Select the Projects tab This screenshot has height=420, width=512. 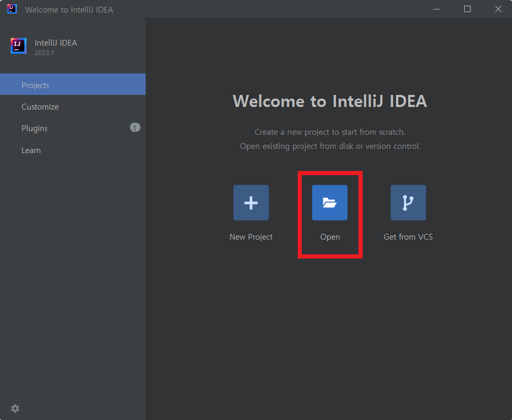(73, 84)
